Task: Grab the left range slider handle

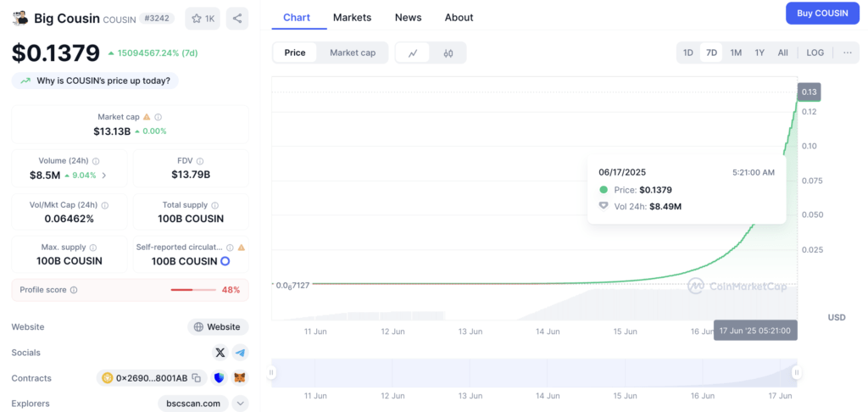Action: click(271, 372)
